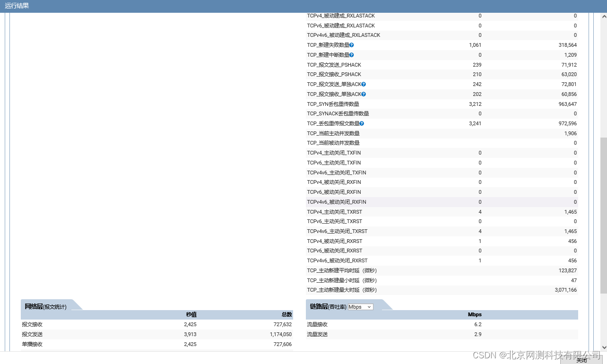Click the 6.2 throughput value
The image size is (607, 364).
[478, 324]
